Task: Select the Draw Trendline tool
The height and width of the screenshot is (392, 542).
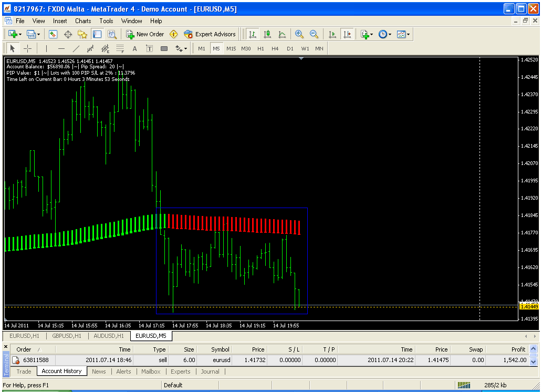Action: tap(76, 49)
